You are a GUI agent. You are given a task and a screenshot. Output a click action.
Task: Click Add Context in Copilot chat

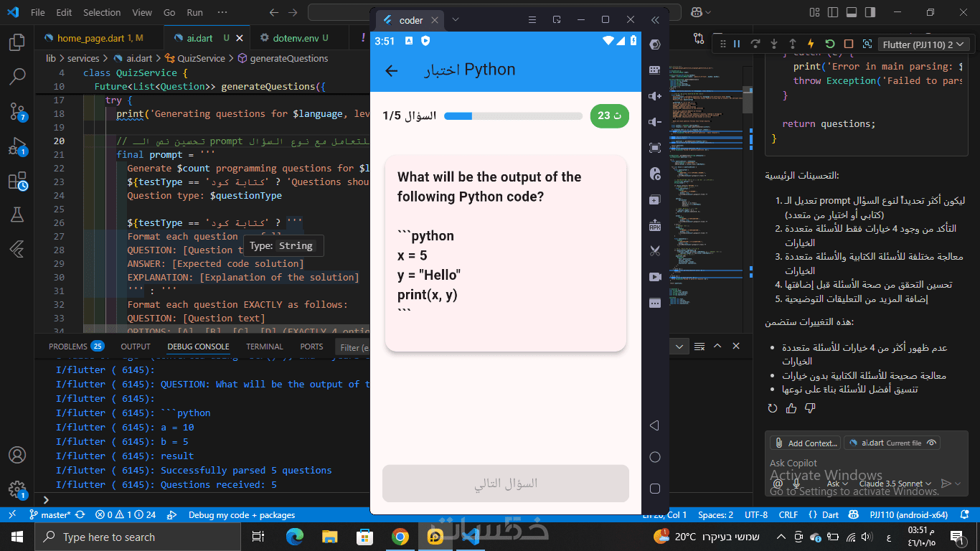click(x=805, y=443)
